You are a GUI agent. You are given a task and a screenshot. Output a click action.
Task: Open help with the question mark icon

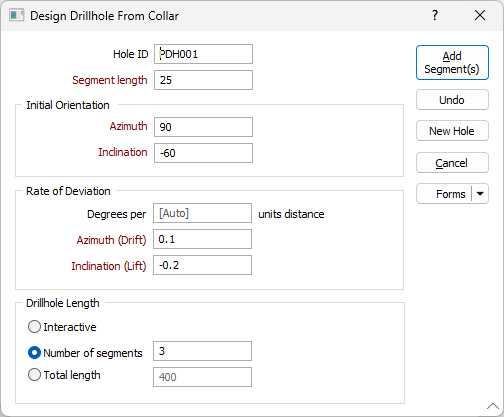(435, 15)
